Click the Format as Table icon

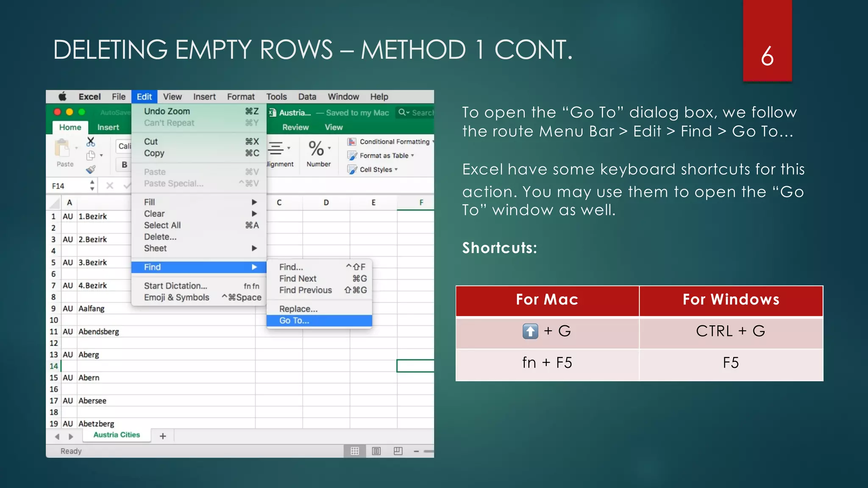(352, 155)
